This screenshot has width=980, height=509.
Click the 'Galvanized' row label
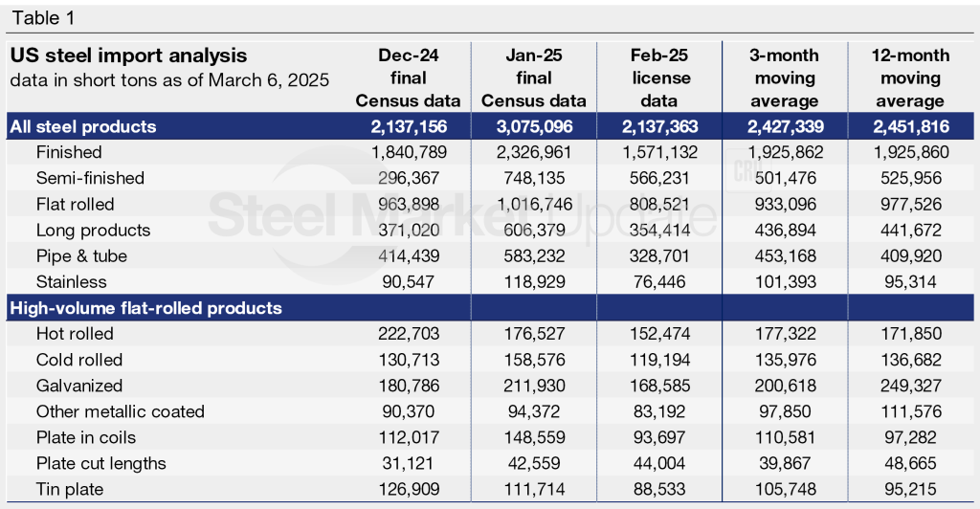[x=79, y=386]
